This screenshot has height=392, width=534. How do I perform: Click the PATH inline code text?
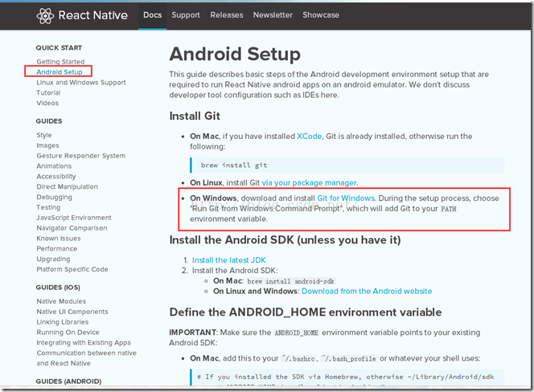(449, 209)
